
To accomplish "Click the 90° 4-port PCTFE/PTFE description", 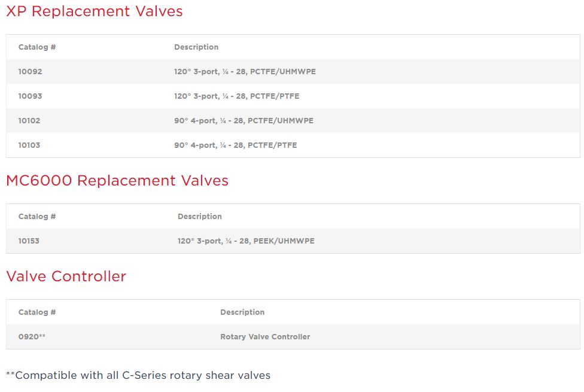I will click(x=235, y=145).
